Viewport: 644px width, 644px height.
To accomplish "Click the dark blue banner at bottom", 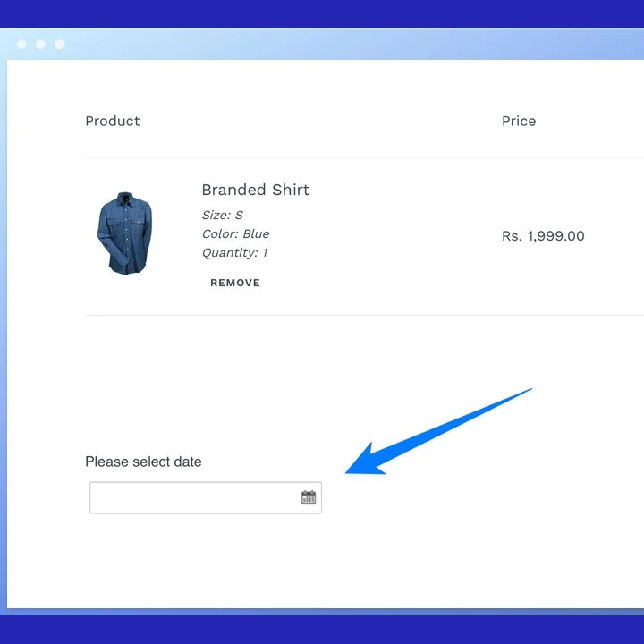I will (x=322, y=630).
